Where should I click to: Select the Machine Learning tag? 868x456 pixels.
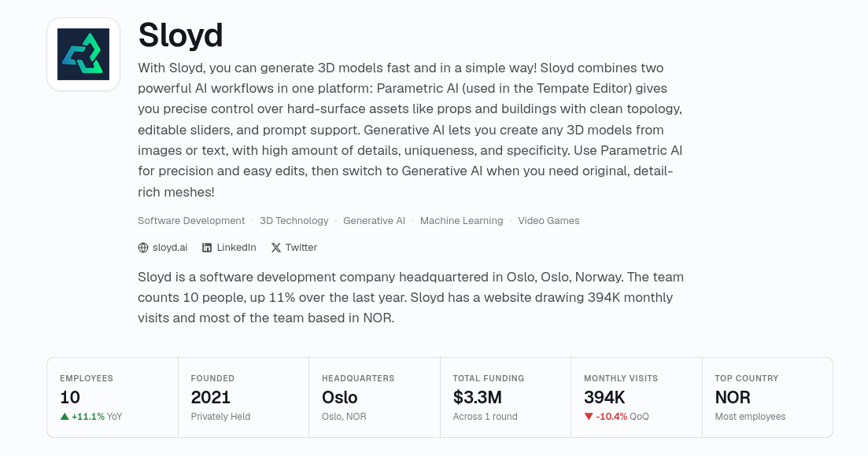[462, 221]
